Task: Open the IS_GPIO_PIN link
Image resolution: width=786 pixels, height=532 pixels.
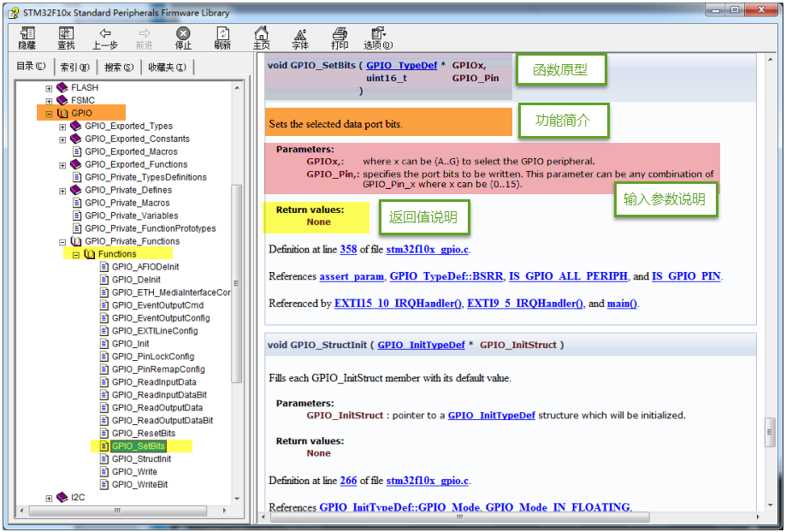Action: coord(686,276)
